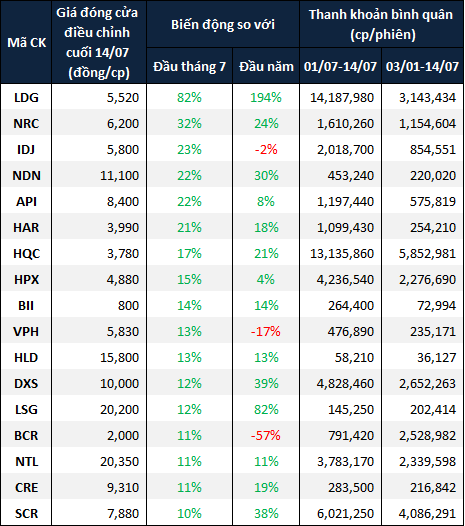Select the DXS stock code cell
The height and width of the screenshot is (526, 465).
tap(26, 384)
